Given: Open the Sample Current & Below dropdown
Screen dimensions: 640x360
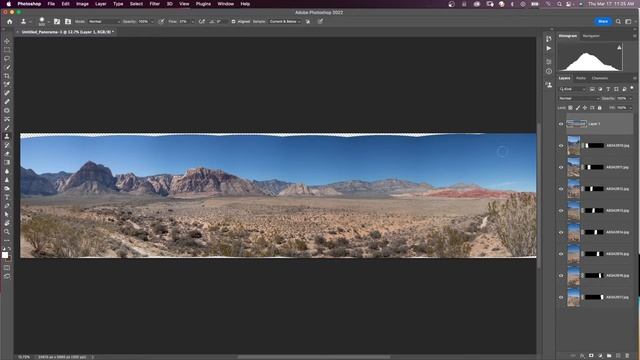Looking at the screenshot, I should tap(284, 22).
